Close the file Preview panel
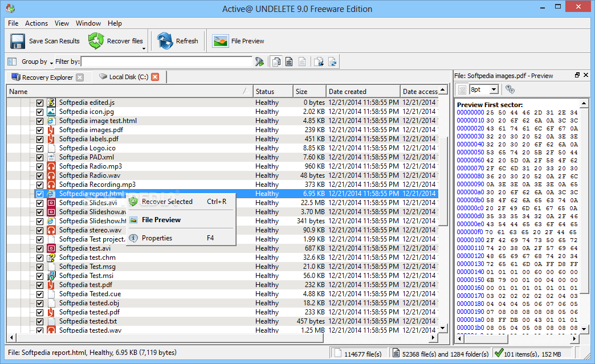The height and width of the screenshot is (364, 595). point(586,75)
